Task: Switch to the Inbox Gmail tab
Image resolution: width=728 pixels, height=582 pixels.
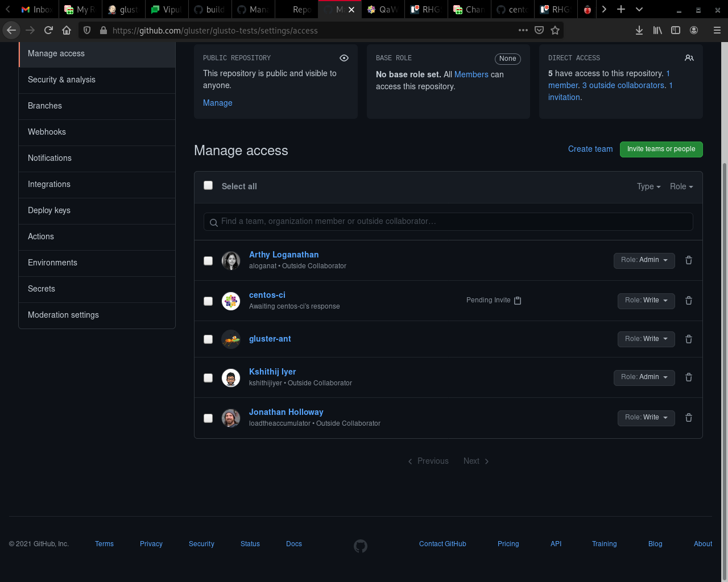Action: point(37,10)
